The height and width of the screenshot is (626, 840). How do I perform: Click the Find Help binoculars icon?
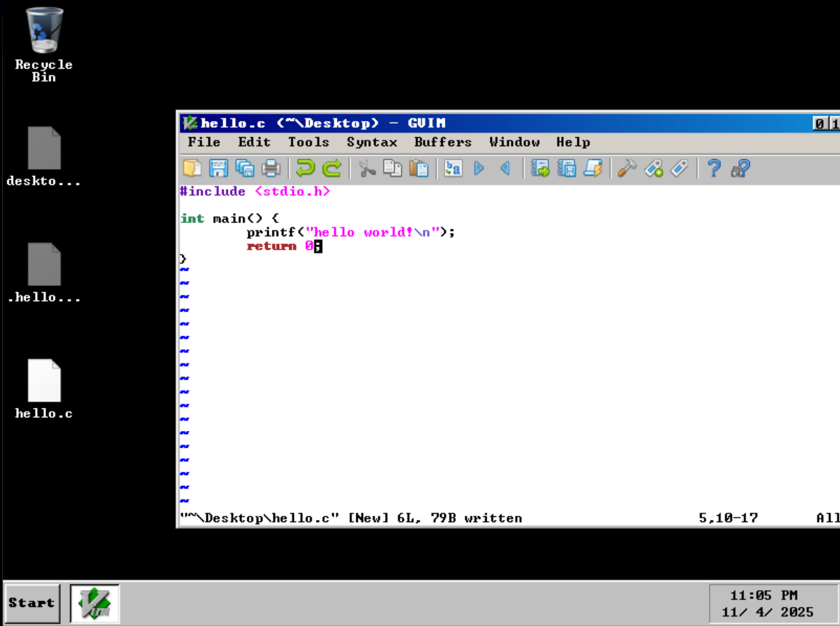point(740,169)
